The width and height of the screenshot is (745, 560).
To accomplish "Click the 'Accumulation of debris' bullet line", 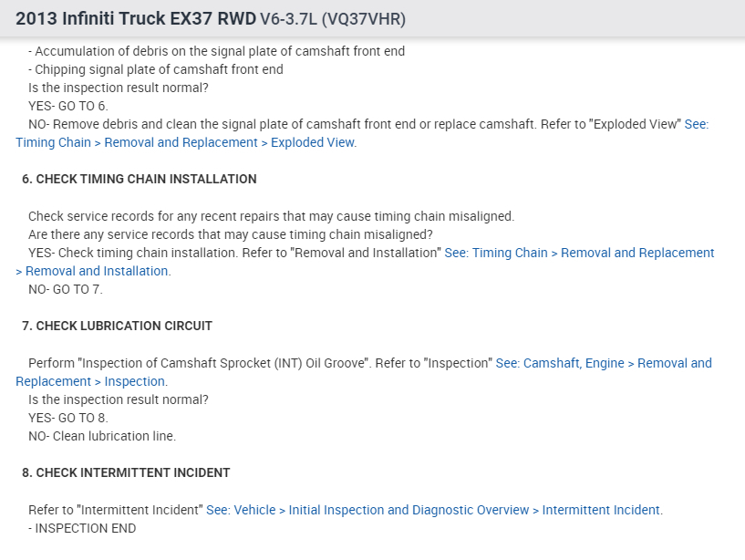I will coord(219,51).
